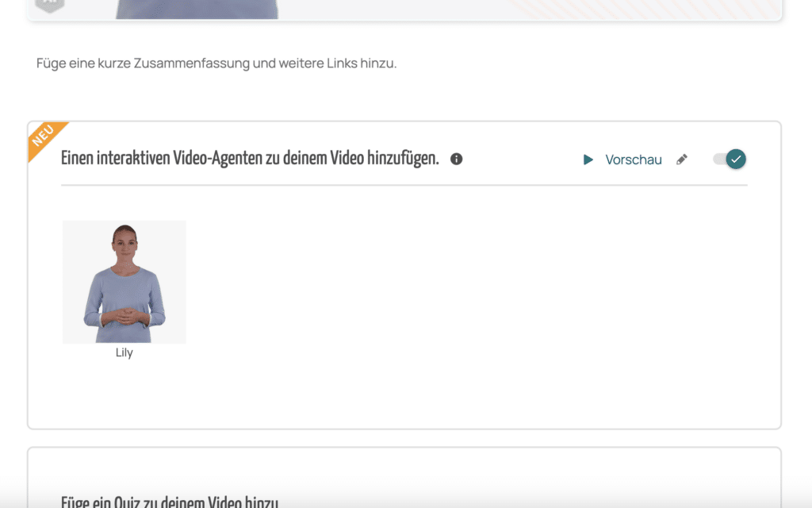The width and height of the screenshot is (812, 508).
Task: Click the info icon beside the Video-Agenten heading
Action: (457, 159)
